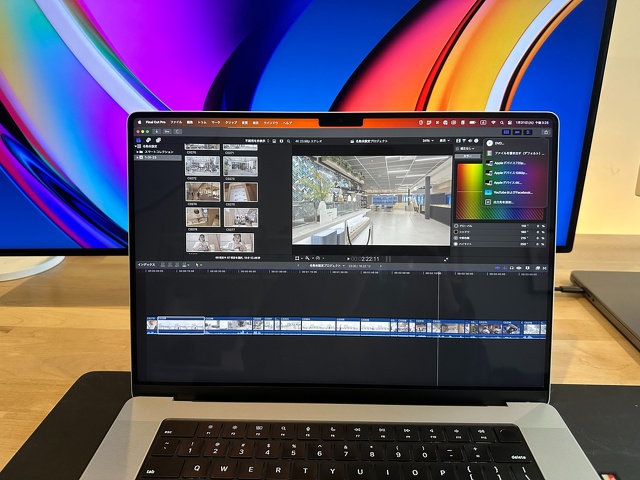
Task: Open the Share button in the toolbar
Action: pyautogui.click(x=546, y=132)
